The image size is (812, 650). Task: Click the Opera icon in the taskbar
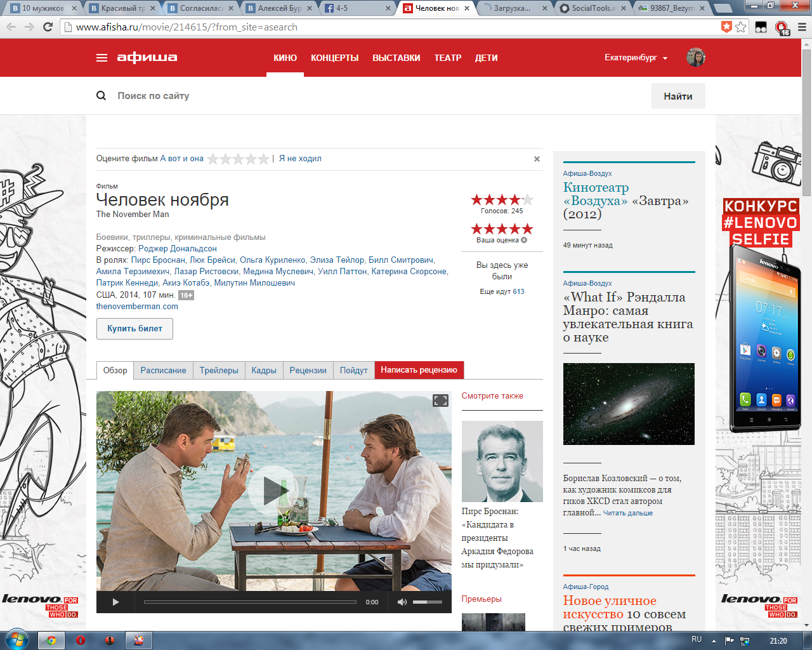pyautogui.click(x=81, y=640)
